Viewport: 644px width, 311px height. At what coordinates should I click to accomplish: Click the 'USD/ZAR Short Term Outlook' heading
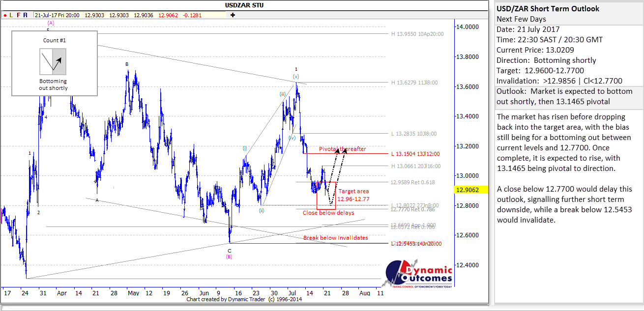point(548,9)
